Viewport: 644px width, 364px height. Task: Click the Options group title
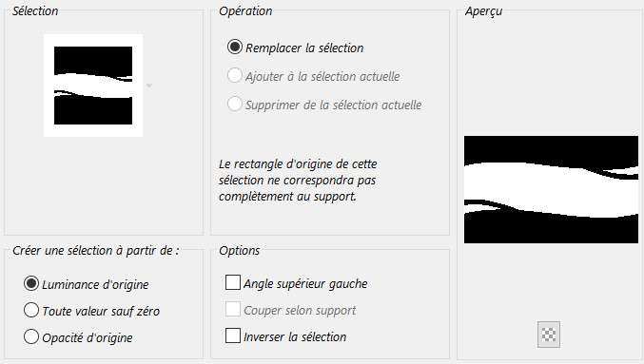coord(240,250)
